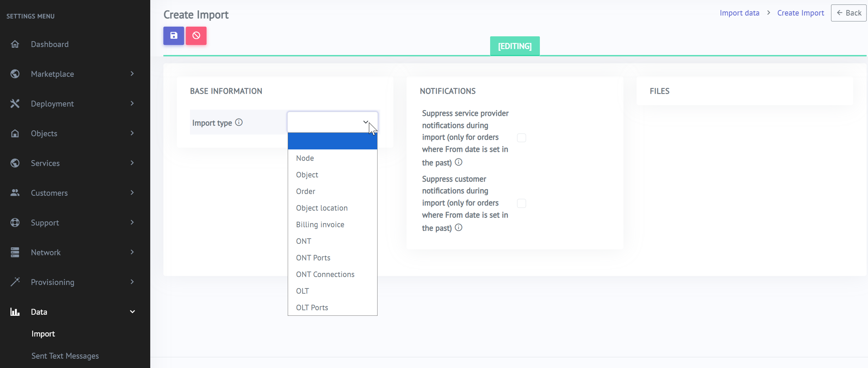Enable suppress customer notifications checkbox
The height and width of the screenshot is (368, 868).
(x=521, y=203)
